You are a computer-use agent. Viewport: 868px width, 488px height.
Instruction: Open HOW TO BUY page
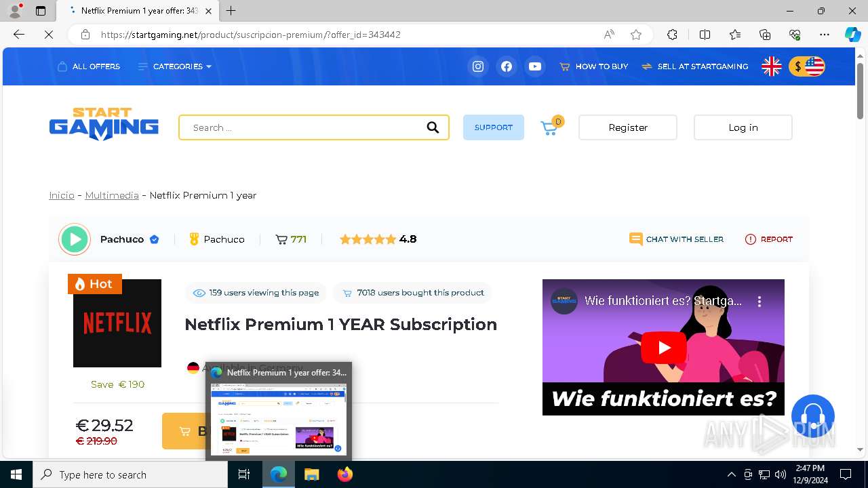coord(594,66)
